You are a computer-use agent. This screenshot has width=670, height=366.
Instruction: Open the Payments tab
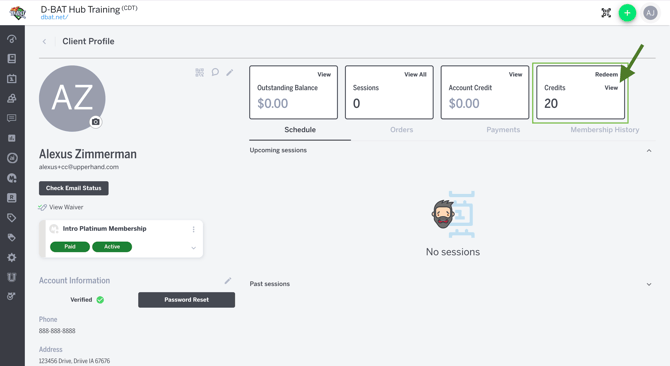coord(503,130)
